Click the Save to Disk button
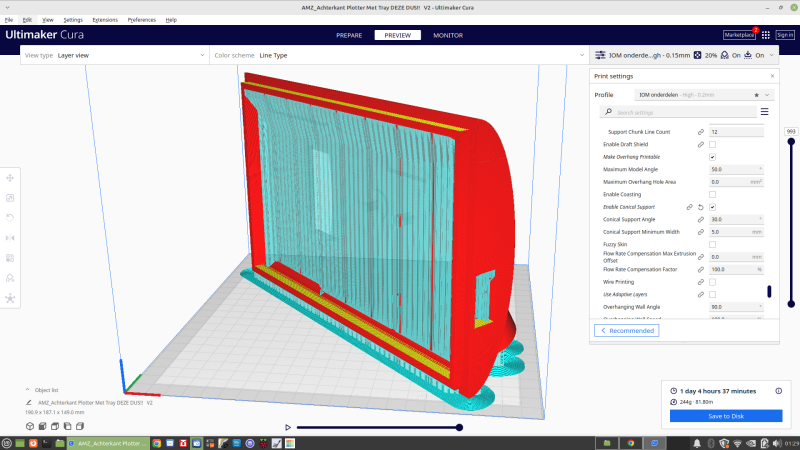The image size is (800, 450). point(726,416)
